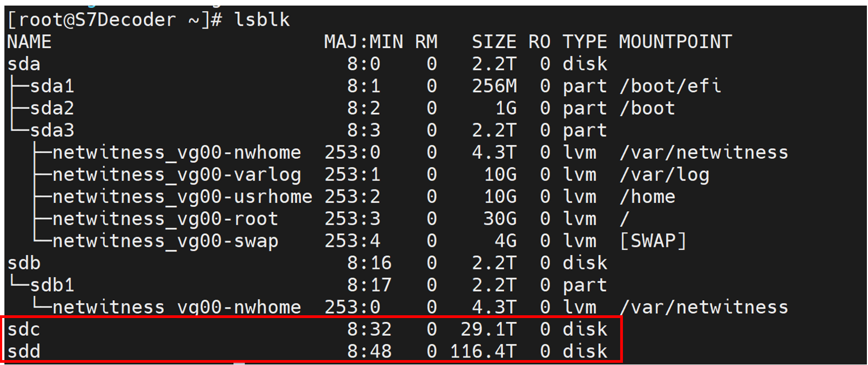The image size is (868, 365).
Task: Click netwitness_vg00-swap volume name
Action: pos(165,241)
